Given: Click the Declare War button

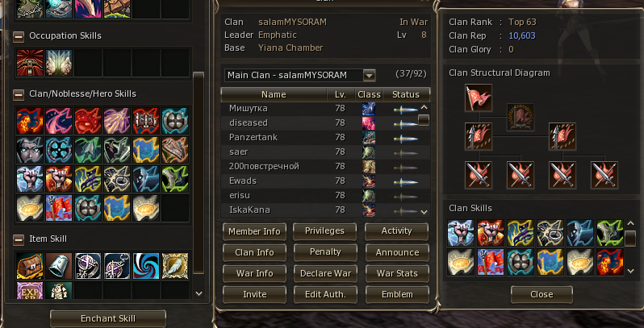Looking at the screenshot, I should (325, 273).
